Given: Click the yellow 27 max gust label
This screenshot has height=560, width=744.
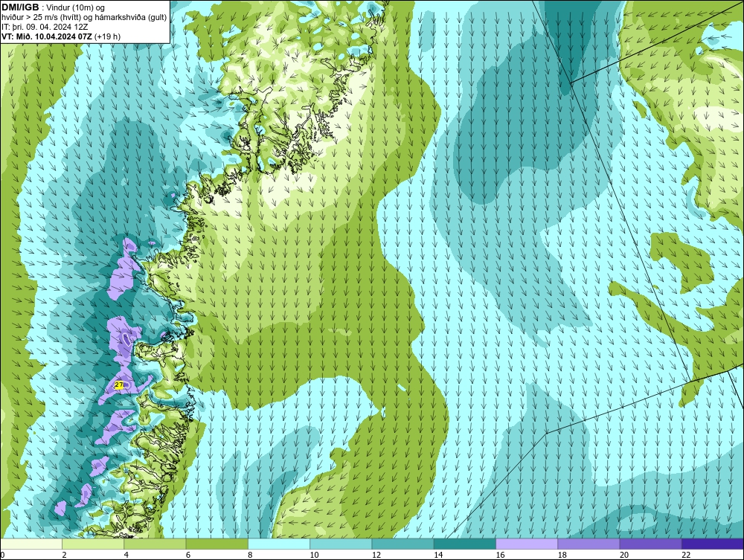Looking at the screenshot, I should point(119,385).
